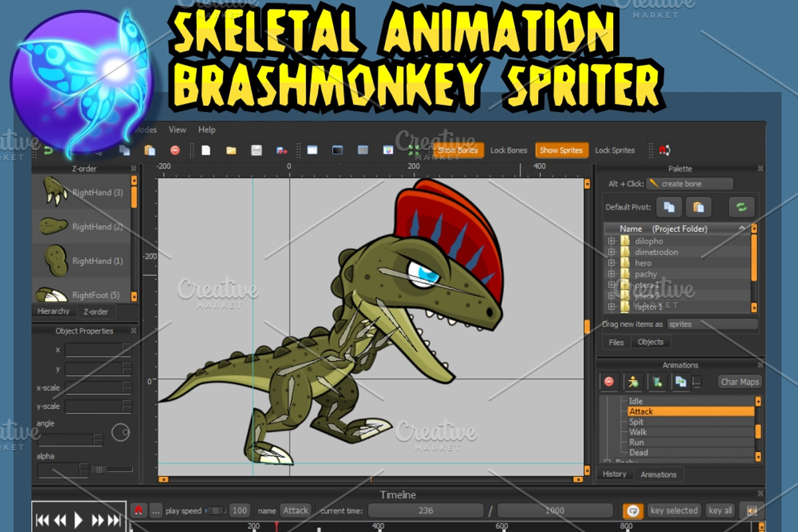Click the paste default pivot icon
This screenshot has height=532, width=798.
point(699,207)
